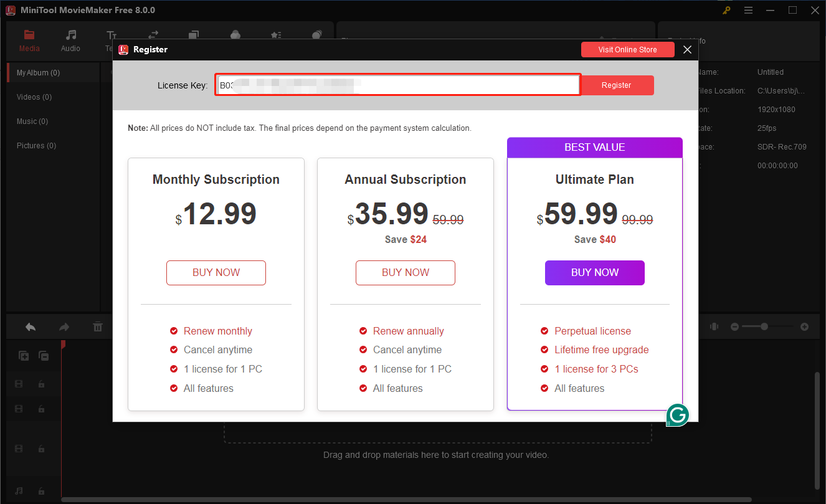Open the Motion tab with trailing circles icon

click(317, 36)
